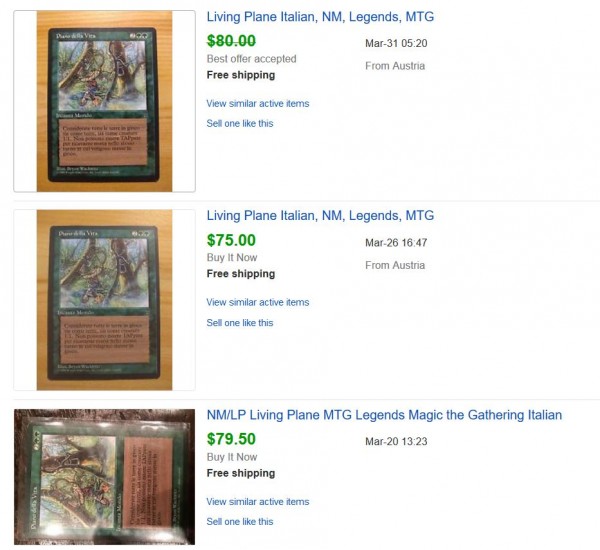
Task: View similar active items for $79.50 listing
Action: coord(258,501)
